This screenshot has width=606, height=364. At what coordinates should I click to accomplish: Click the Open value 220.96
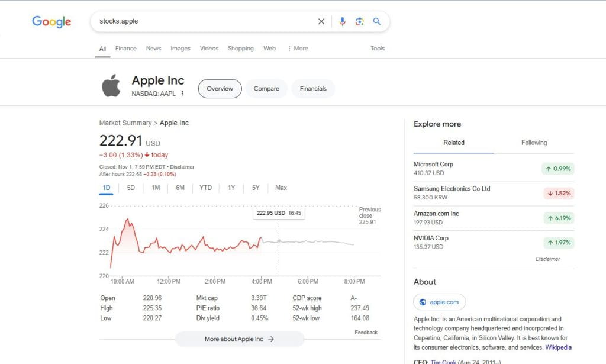[x=152, y=298]
